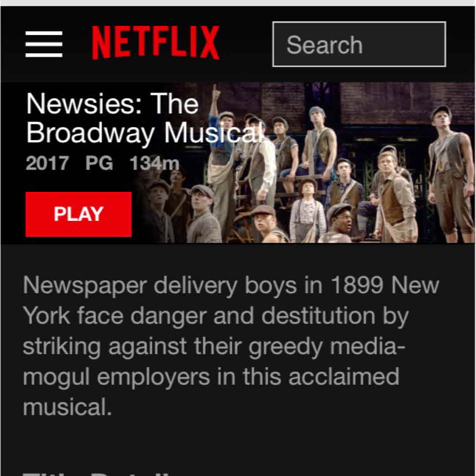
Task: Click the PG maturity rating label
Action: tap(99, 164)
